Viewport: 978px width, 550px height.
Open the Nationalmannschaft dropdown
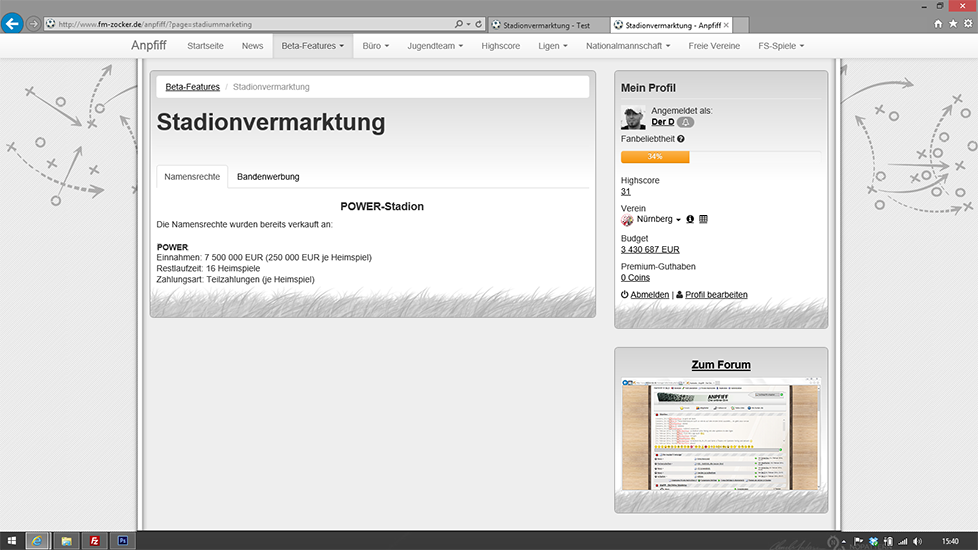coord(630,46)
